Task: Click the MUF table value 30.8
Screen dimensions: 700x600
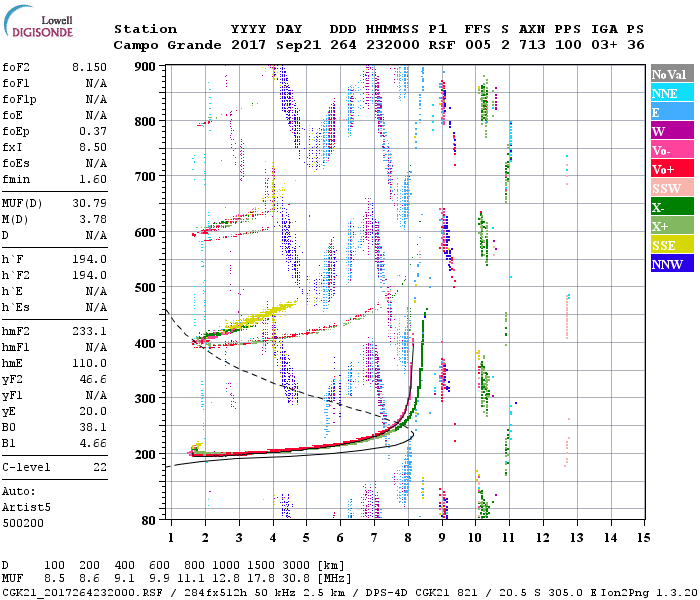Action: pyautogui.click(x=296, y=579)
